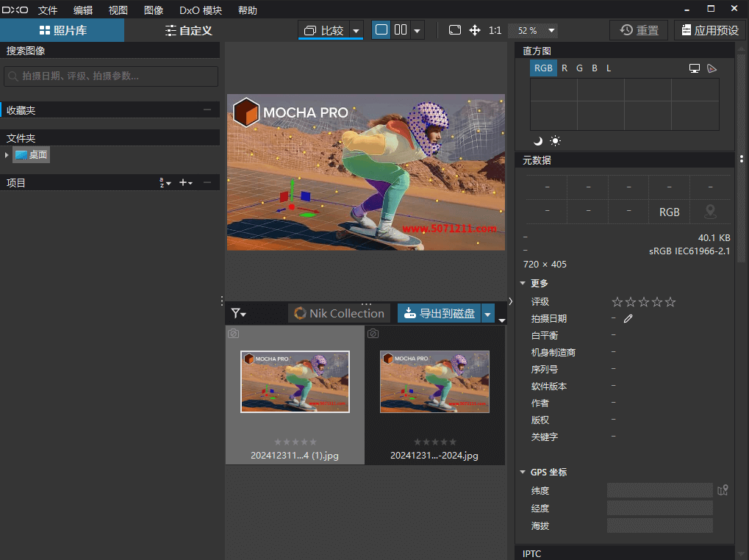Open the dropdown next to 导出到磁盘
749x560 pixels.
pyautogui.click(x=487, y=313)
